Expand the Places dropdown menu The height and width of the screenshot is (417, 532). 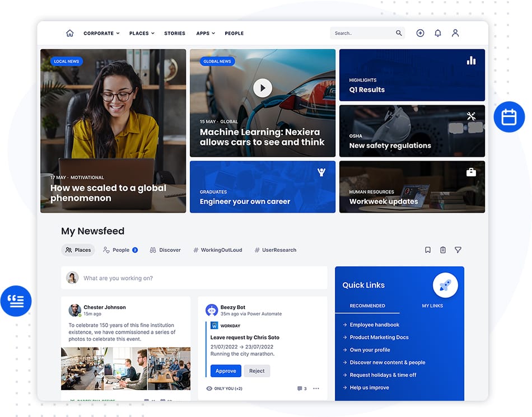coord(142,33)
